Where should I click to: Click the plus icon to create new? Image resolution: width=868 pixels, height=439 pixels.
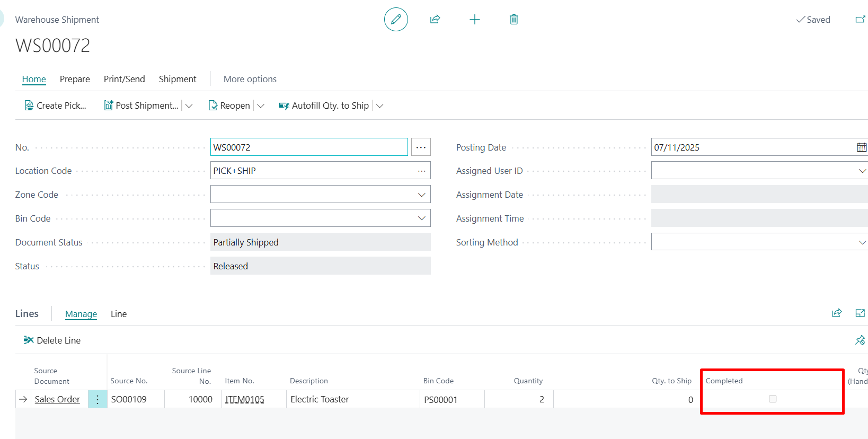[475, 20]
